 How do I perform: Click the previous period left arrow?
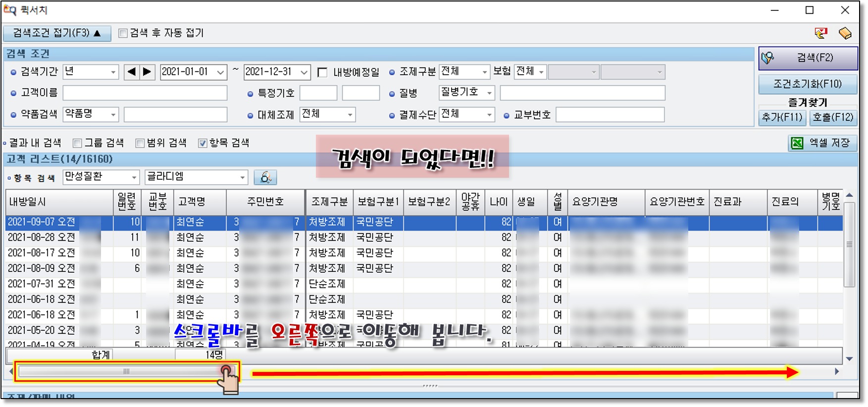131,72
